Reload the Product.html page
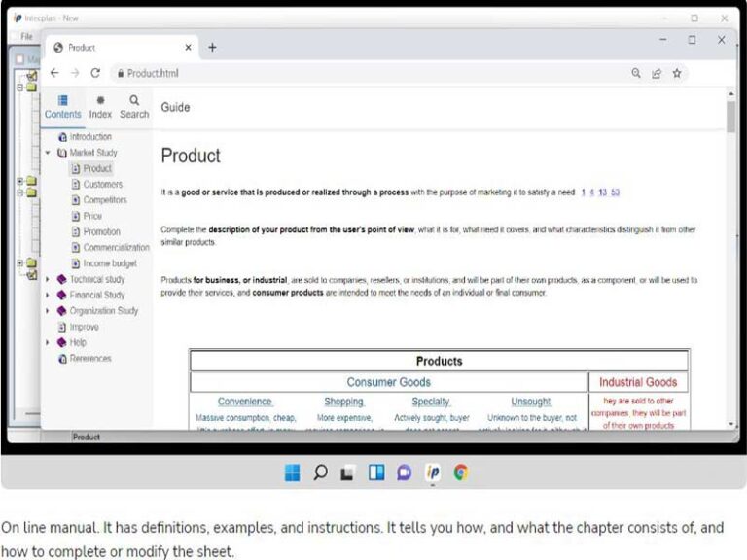The width and height of the screenshot is (747, 560). coord(95,73)
